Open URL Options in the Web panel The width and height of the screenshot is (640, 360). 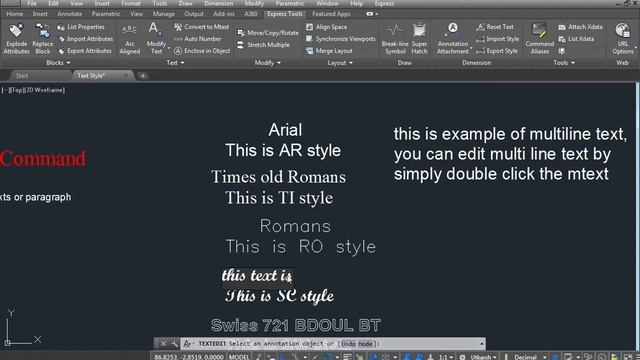coord(623,39)
